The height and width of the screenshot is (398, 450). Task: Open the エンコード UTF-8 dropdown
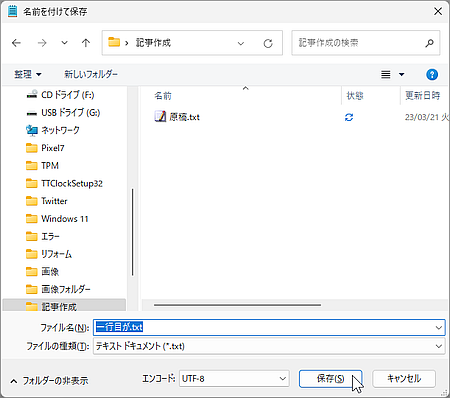click(x=234, y=379)
